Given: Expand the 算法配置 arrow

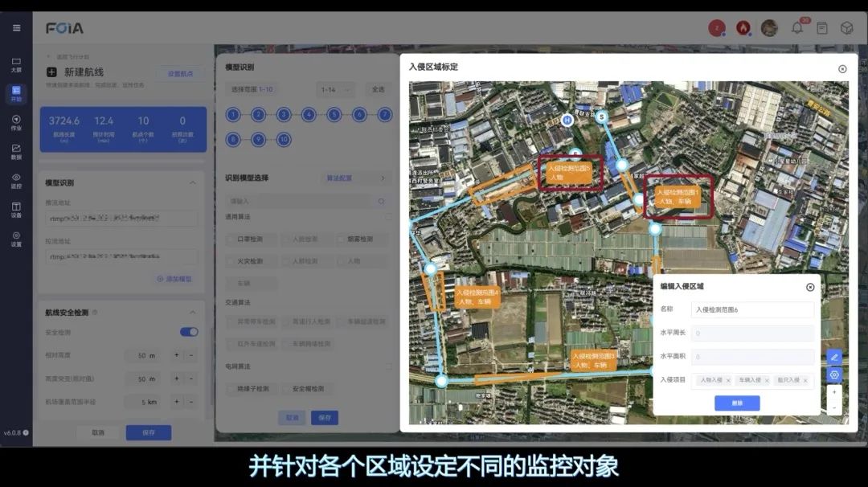Looking at the screenshot, I should pos(382,178).
